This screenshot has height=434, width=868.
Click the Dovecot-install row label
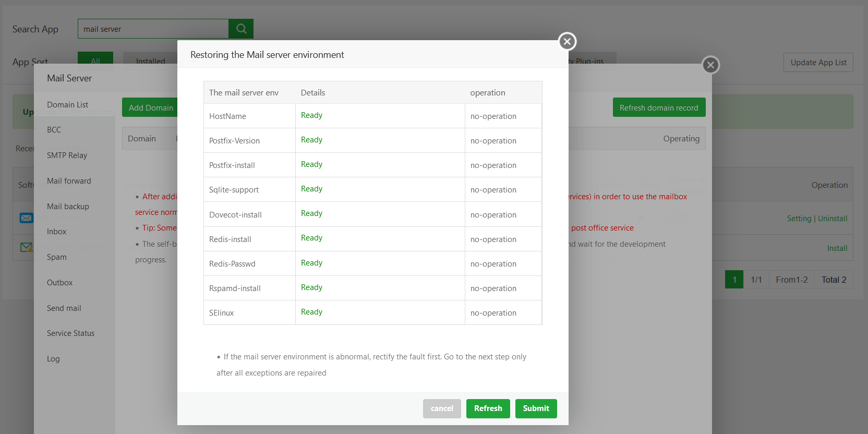[235, 215]
